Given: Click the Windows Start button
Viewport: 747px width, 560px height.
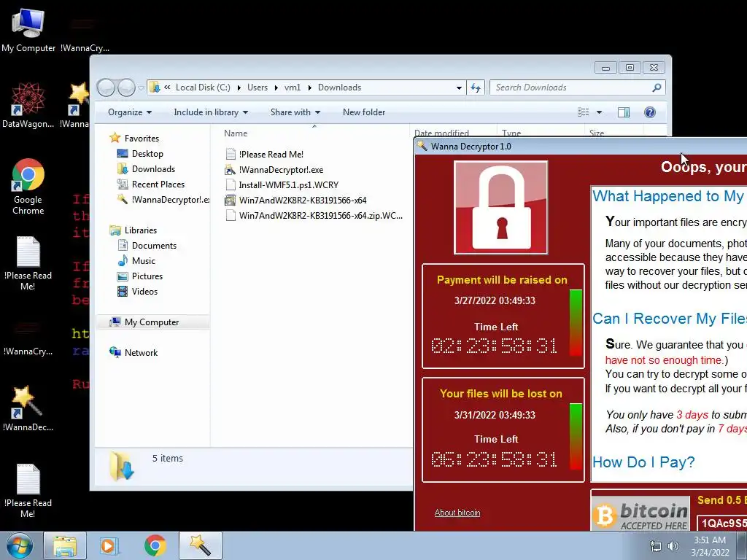Looking at the screenshot, I should click(x=20, y=545).
